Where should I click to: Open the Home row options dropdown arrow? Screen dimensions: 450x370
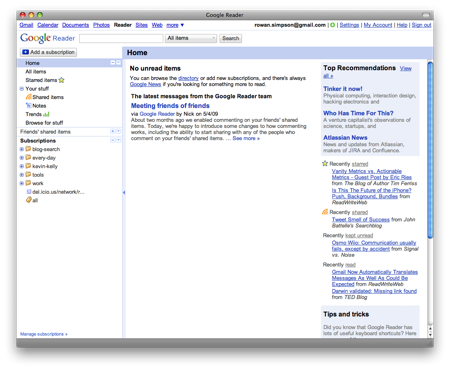coord(118,63)
